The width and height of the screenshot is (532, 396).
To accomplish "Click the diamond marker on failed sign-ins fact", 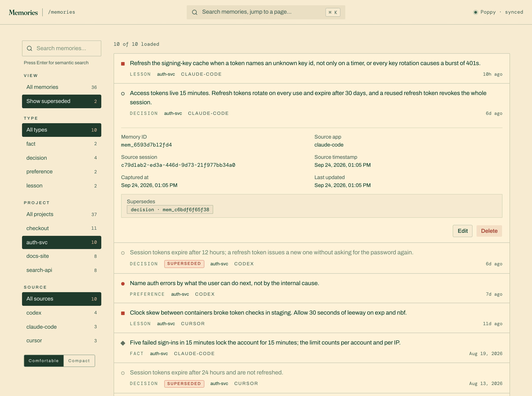I will pyautogui.click(x=123, y=343).
